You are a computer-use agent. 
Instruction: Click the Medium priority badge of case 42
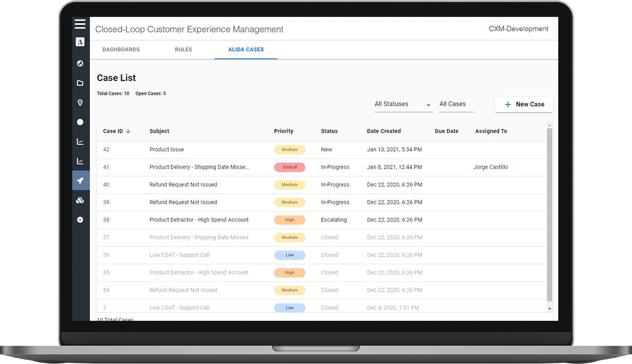(x=290, y=150)
